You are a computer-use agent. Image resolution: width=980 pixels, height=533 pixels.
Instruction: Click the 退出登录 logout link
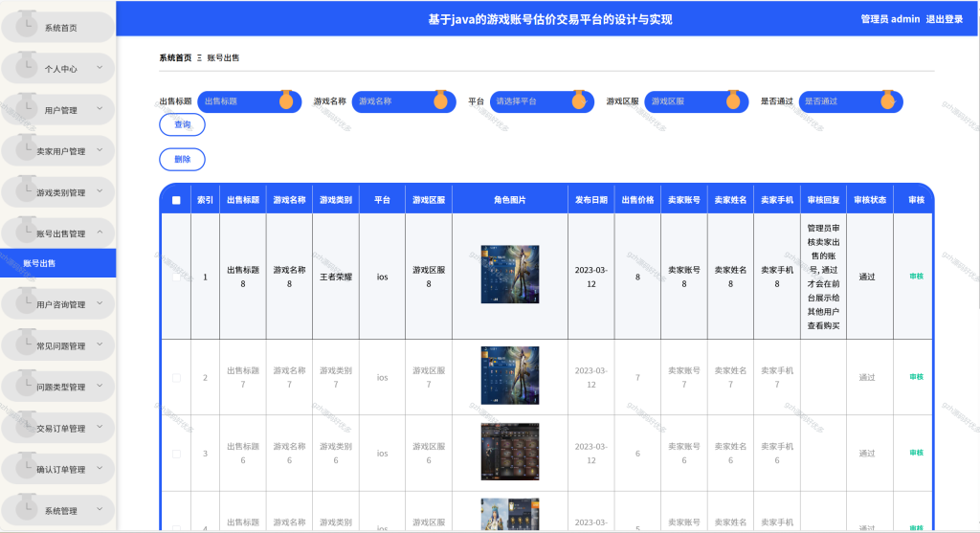tap(945, 19)
